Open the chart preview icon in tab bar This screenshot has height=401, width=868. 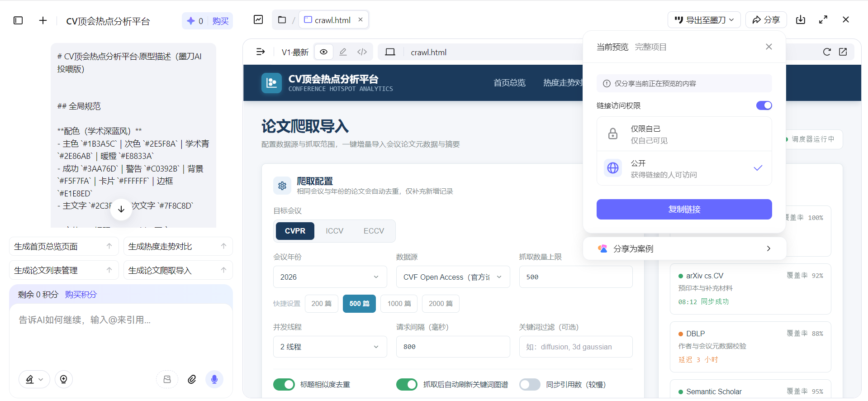pyautogui.click(x=258, y=19)
